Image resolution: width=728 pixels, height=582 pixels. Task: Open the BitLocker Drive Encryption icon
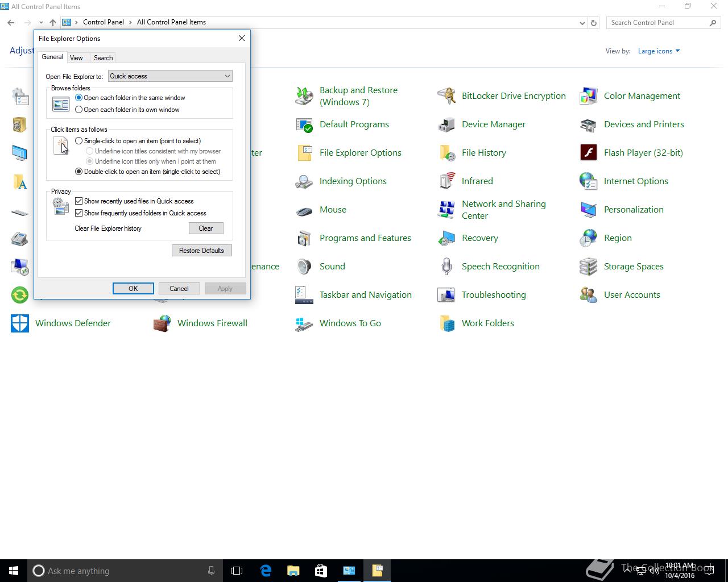[x=446, y=96]
